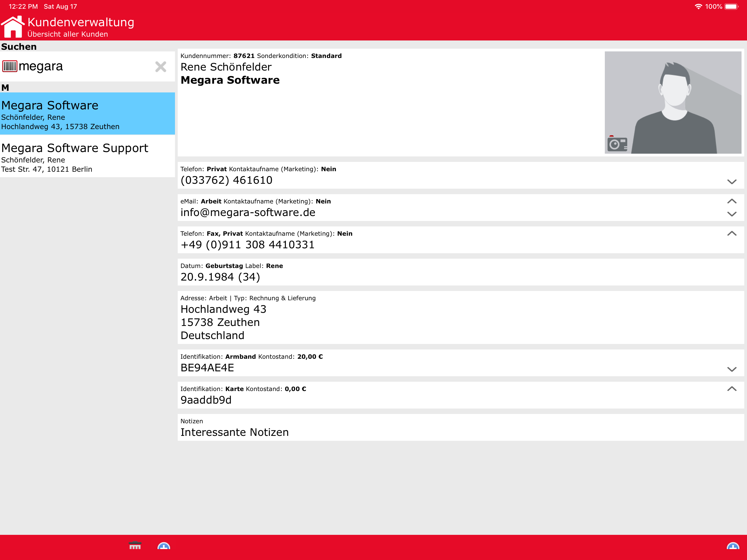The height and width of the screenshot is (560, 747).
Task: Click the down chevron on the eMail row
Action: (x=732, y=214)
